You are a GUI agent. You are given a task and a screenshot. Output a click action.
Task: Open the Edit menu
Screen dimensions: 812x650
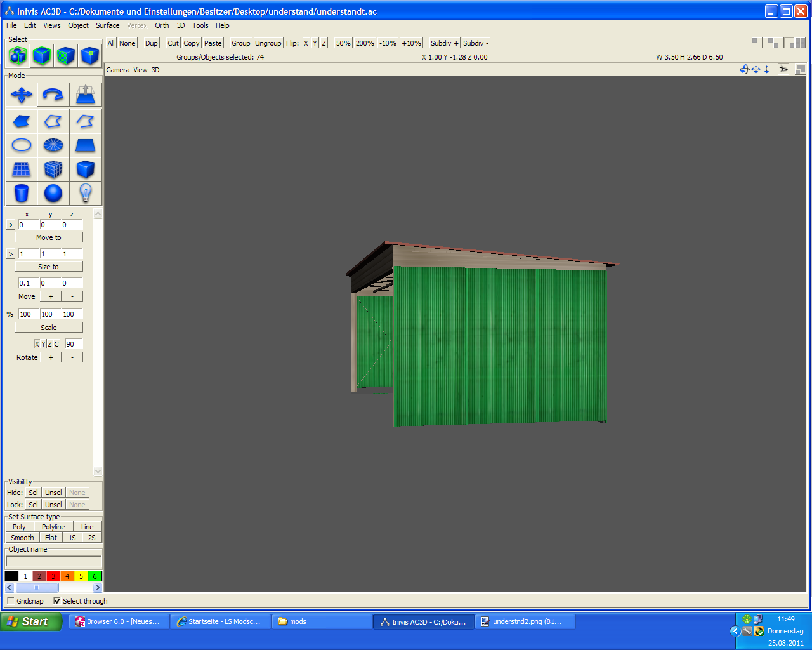pos(30,25)
